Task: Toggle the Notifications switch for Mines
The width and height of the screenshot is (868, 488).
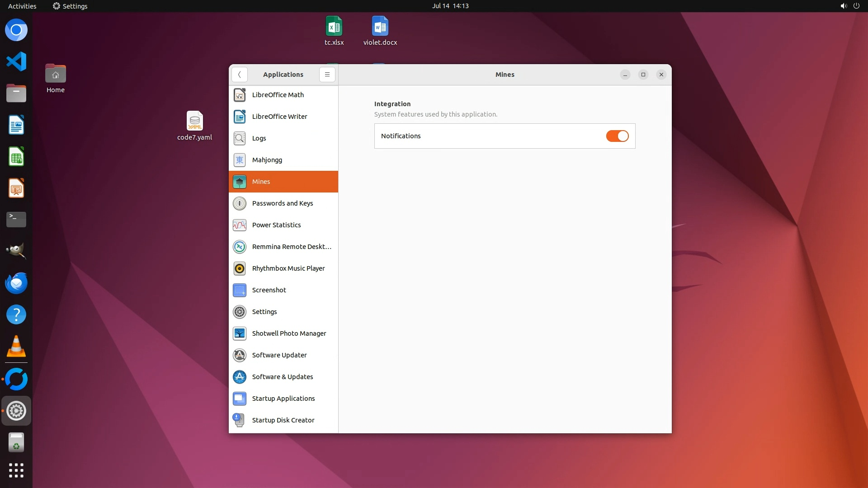Action: [617, 136]
